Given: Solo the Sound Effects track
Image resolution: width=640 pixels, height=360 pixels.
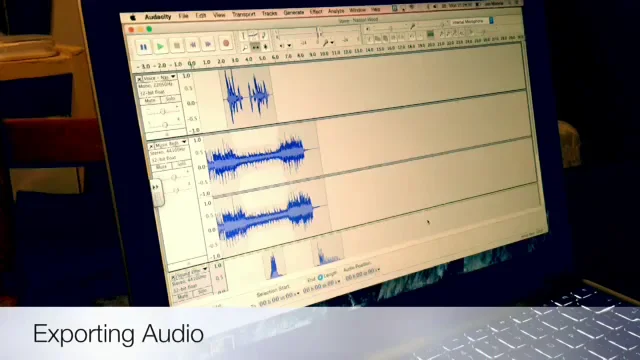Looking at the screenshot, I should pos(202,291).
